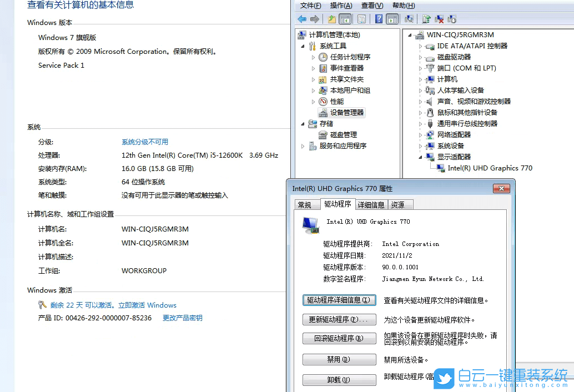Image resolution: width=574 pixels, height=392 pixels.
Task: Collapse the 显示适配器 node
Action: [x=420, y=157]
